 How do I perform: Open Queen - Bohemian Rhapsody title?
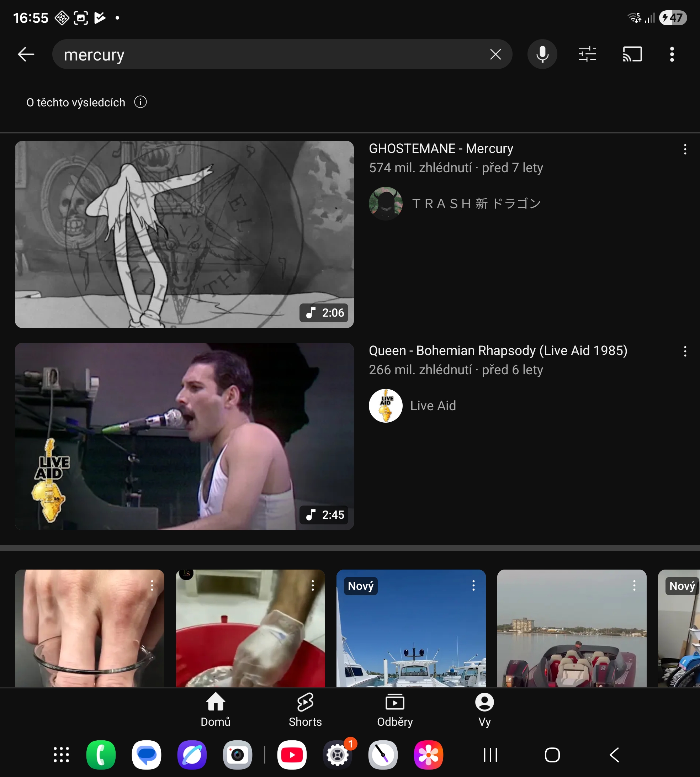(498, 351)
